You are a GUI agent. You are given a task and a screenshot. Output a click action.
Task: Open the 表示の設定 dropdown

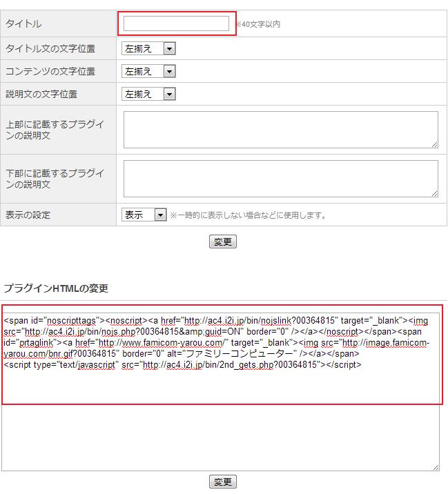point(144,215)
